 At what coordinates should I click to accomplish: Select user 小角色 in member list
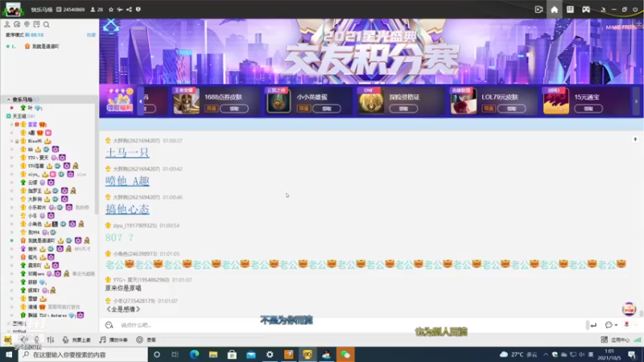click(35, 224)
